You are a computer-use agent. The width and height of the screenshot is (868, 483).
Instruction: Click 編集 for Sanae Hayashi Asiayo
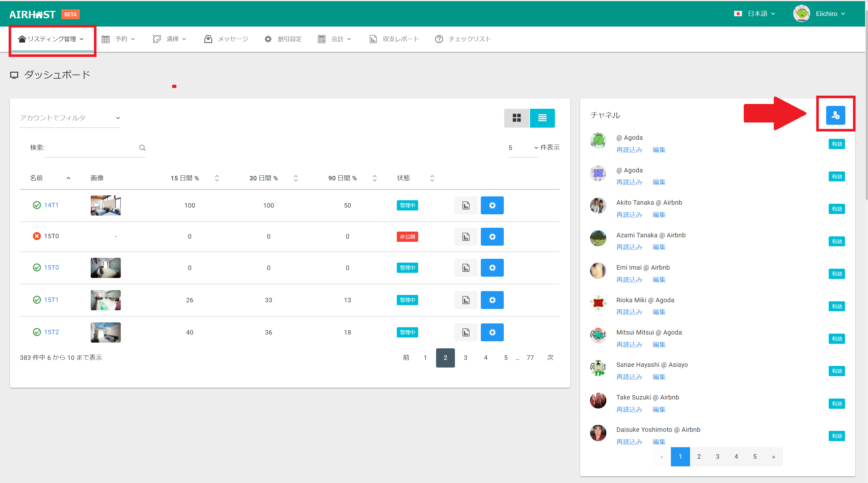(658, 377)
